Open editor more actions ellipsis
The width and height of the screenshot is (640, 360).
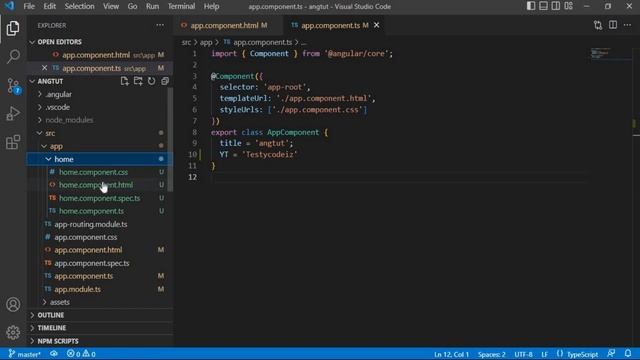click(627, 25)
